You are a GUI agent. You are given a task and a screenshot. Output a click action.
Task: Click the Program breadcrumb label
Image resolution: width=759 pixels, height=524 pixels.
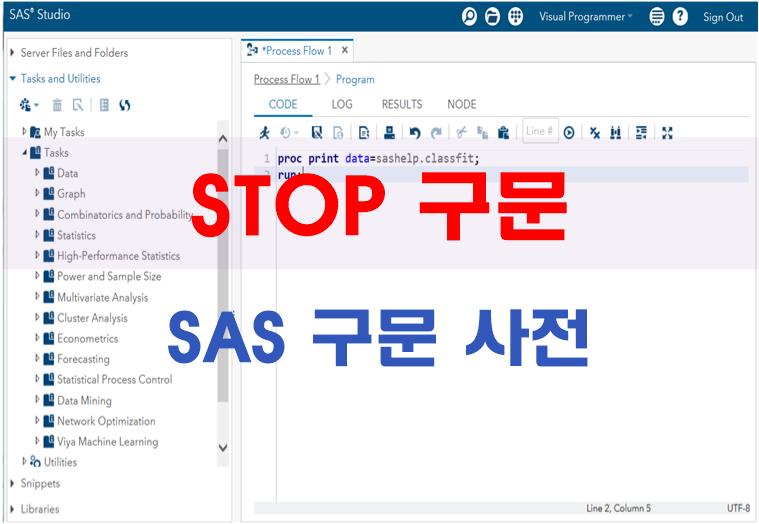(x=355, y=79)
